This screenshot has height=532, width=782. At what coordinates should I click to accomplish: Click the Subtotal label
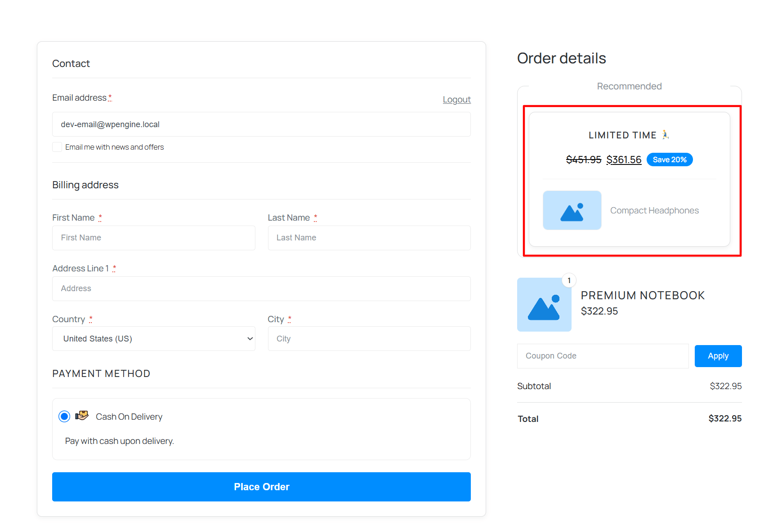click(x=534, y=386)
